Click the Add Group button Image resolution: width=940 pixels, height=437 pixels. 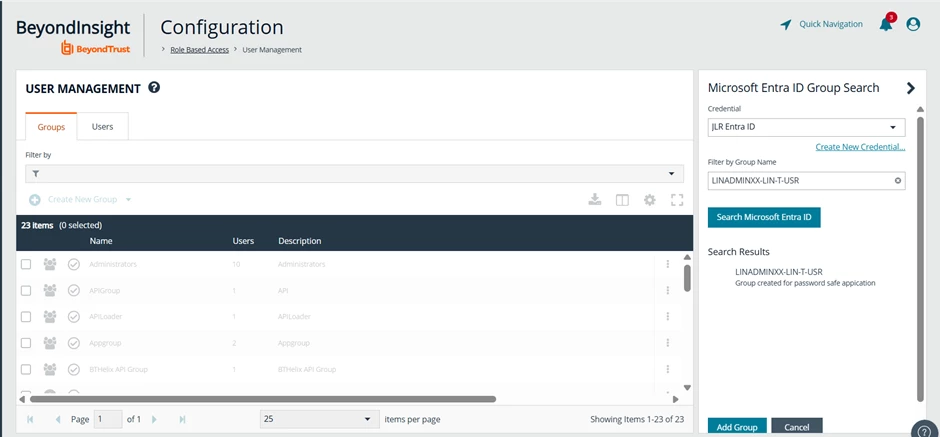click(737, 427)
